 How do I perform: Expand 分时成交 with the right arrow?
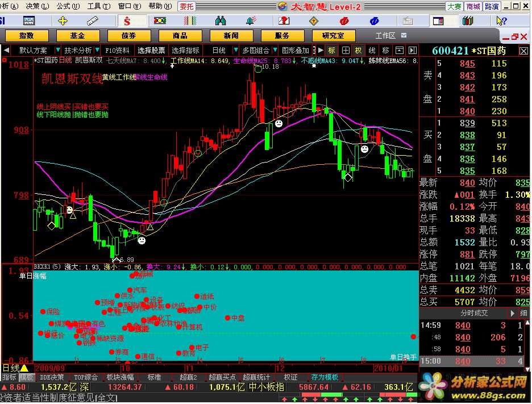point(512,313)
